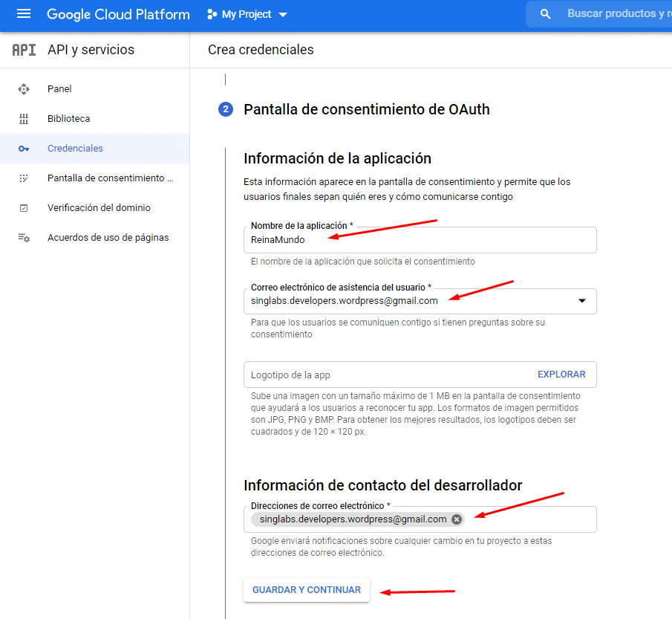Image resolution: width=672 pixels, height=619 pixels.
Task: Remove the singlabs developer email chip
Action: click(457, 519)
